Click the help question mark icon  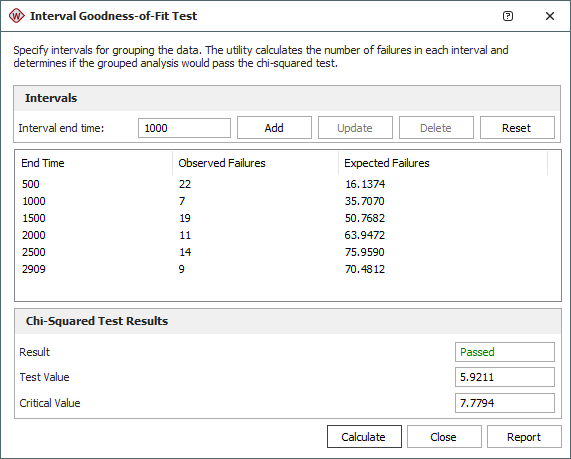(x=508, y=16)
